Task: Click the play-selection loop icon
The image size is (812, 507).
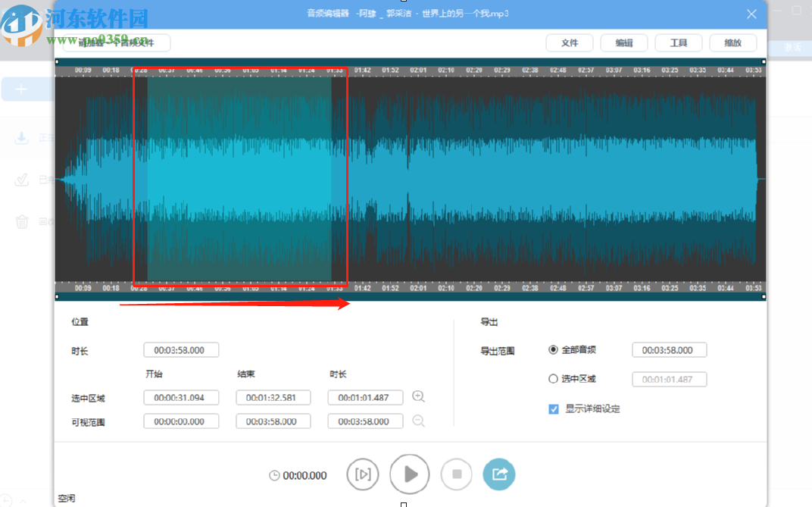Action: pyautogui.click(x=363, y=474)
